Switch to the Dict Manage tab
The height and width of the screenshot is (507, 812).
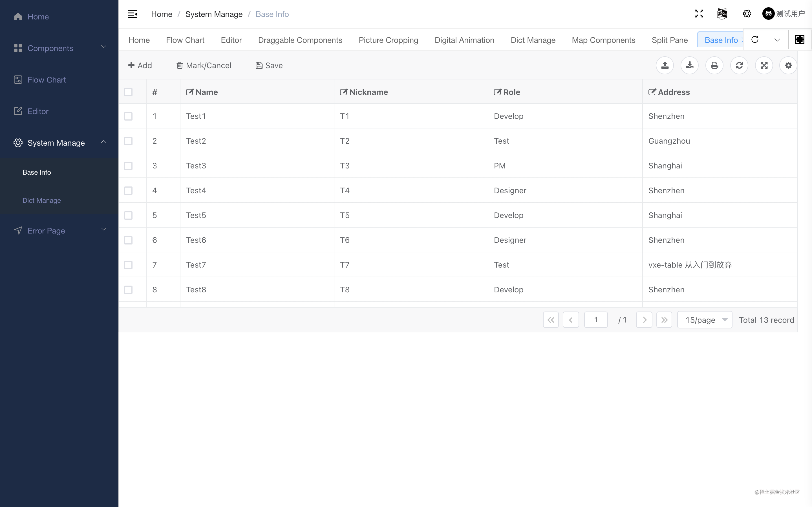[533, 40]
